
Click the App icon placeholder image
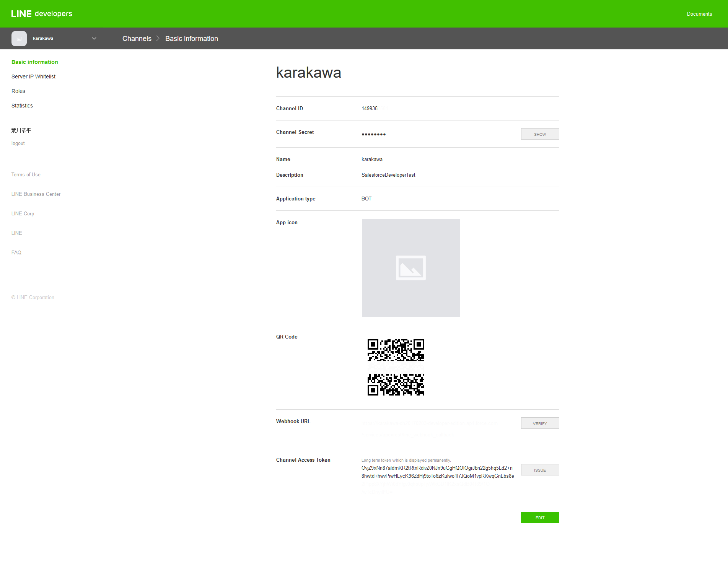[x=411, y=268]
